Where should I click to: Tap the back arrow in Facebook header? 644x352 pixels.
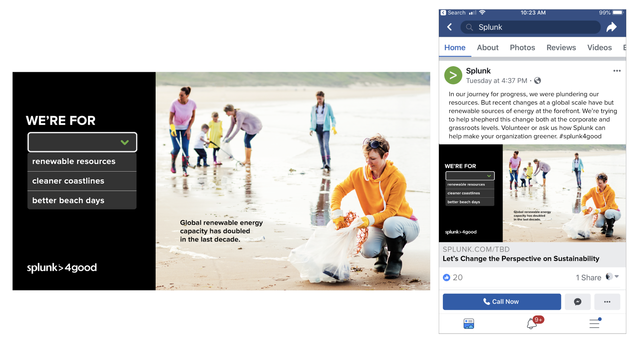pos(450,27)
